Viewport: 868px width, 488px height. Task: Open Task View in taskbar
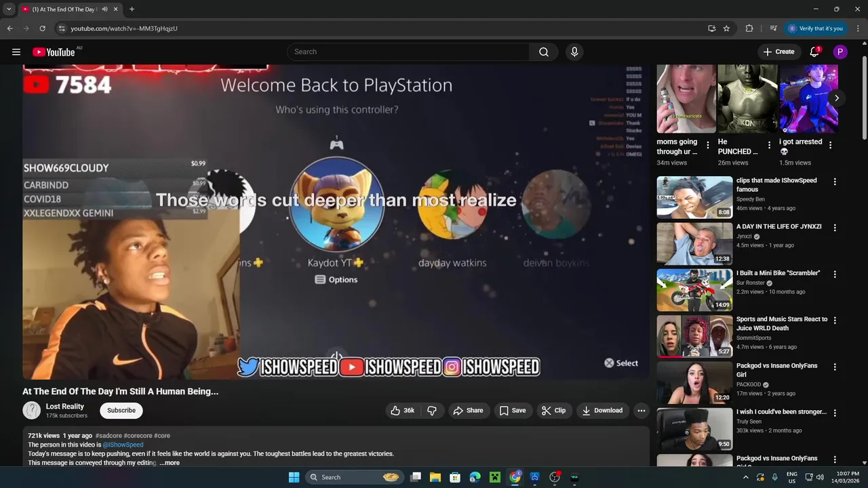pyautogui.click(x=416, y=477)
